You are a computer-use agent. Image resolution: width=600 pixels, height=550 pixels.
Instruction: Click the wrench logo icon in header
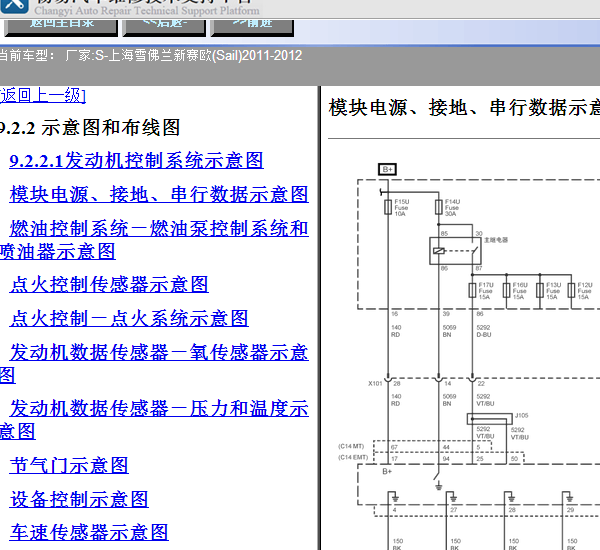[14, 6]
